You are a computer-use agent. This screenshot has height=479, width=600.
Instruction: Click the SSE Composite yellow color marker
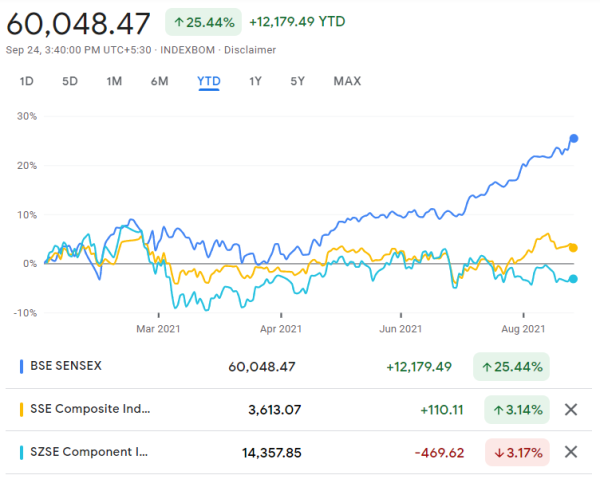[22, 409]
